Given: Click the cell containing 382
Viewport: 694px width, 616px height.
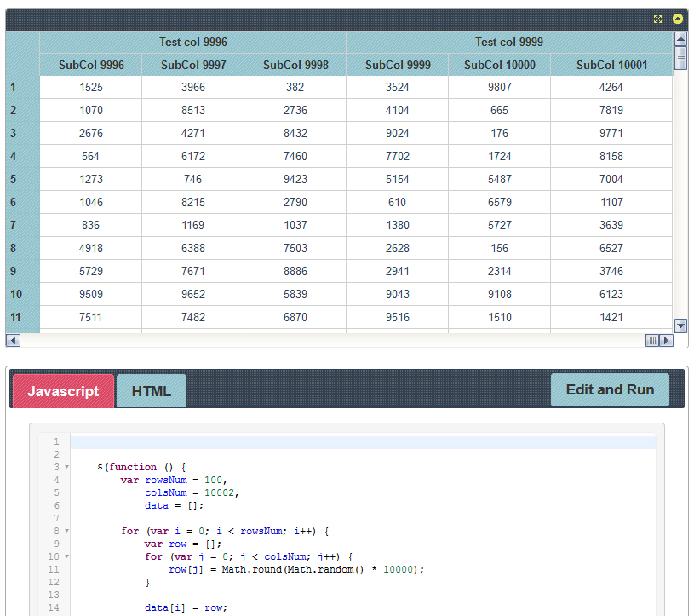Looking at the screenshot, I should click(x=295, y=87).
